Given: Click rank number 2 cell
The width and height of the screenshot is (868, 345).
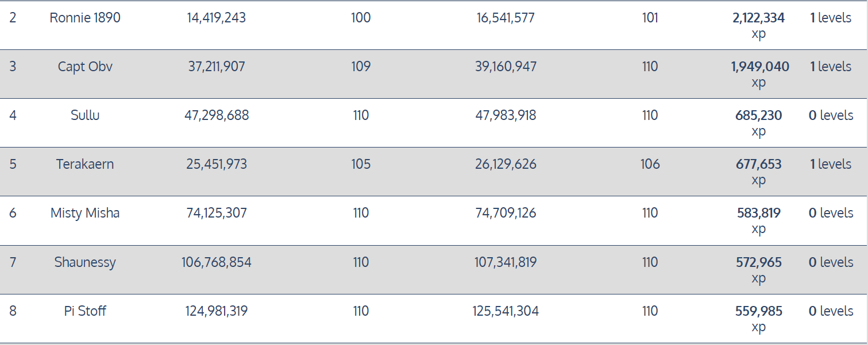Looking at the screenshot, I should 13,18.
